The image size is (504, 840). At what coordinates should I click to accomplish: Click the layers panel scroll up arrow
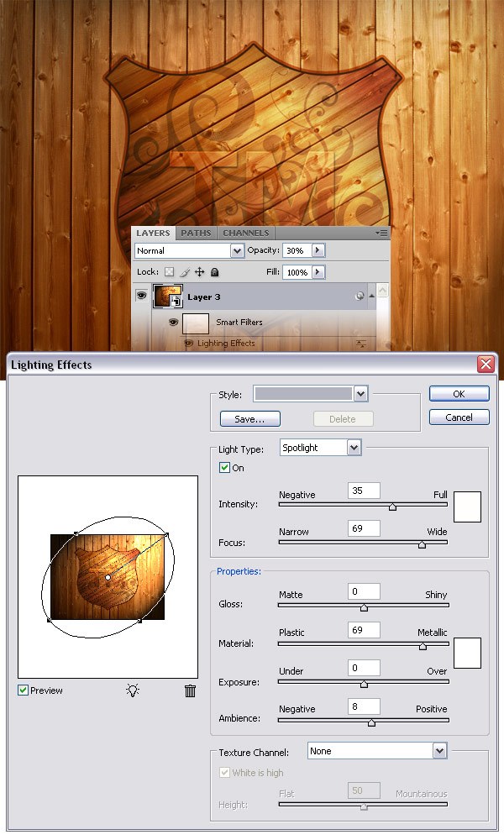point(382,291)
